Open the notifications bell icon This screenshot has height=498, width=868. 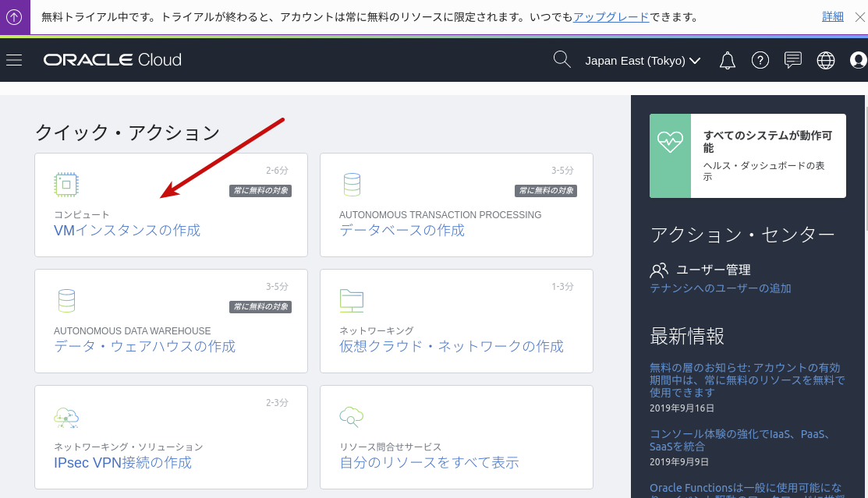coord(727,60)
